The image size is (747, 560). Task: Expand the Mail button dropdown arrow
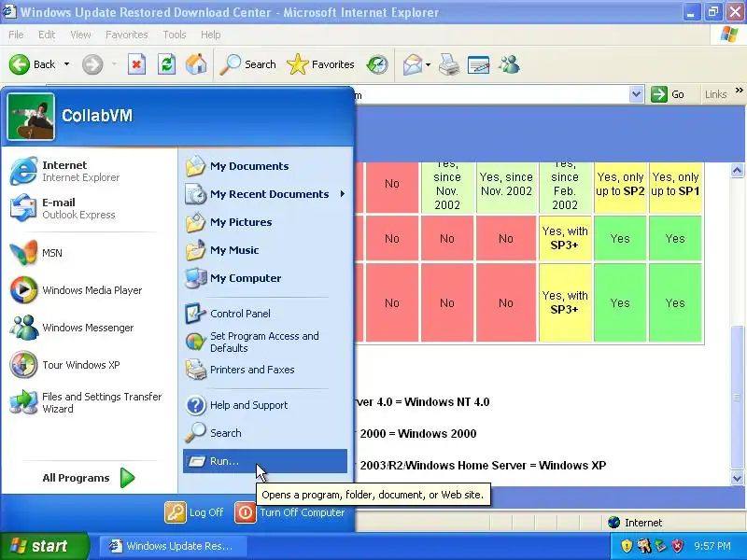point(428,64)
